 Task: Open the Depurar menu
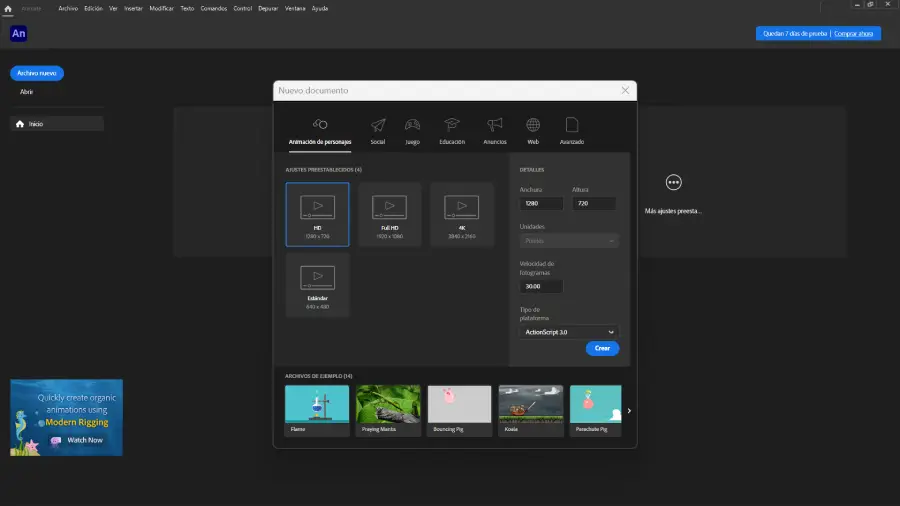pyautogui.click(x=268, y=9)
